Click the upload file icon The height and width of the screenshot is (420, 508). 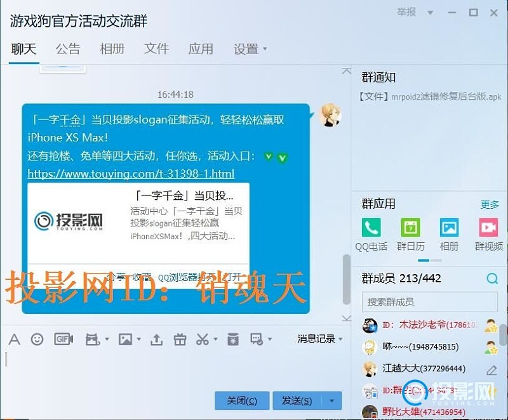click(156, 339)
